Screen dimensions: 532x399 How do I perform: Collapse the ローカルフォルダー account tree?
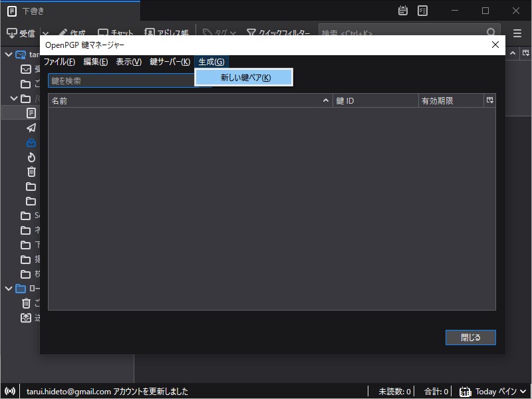[7, 289]
